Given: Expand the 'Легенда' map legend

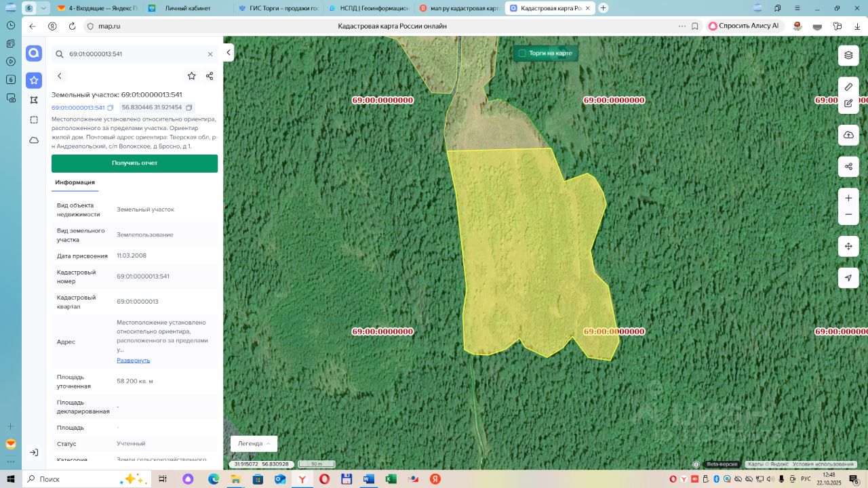Looking at the screenshot, I should 254,443.
